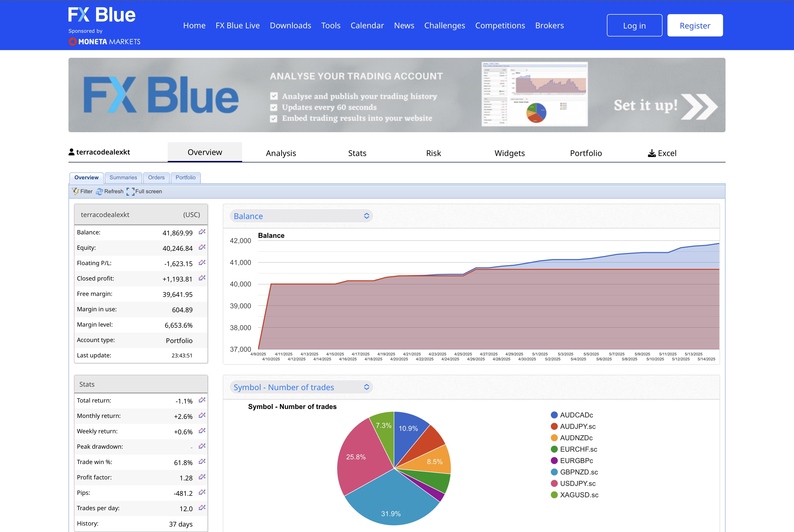This screenshot has height=532, width=794.
Task: Open chart icon beside Trades per day
Action: click(202, 508)
